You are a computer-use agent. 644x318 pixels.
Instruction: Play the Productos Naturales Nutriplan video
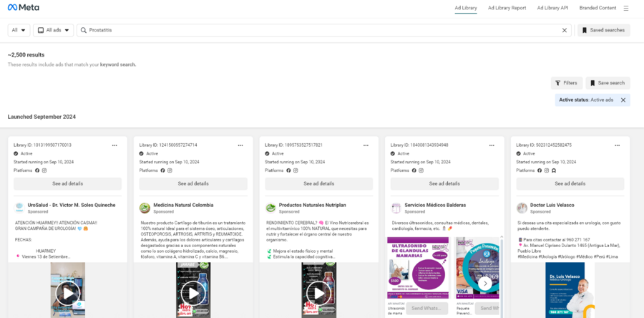pyautogui.click(x=319, y=292)
